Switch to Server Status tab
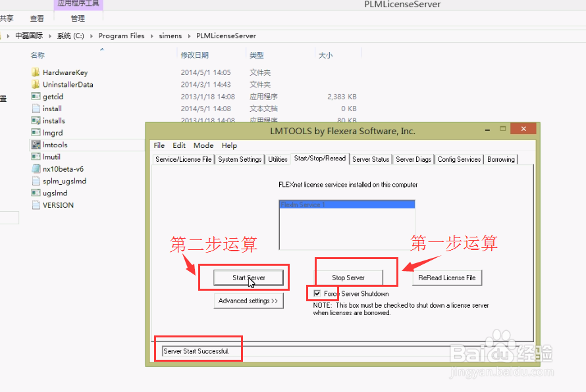 371,159
